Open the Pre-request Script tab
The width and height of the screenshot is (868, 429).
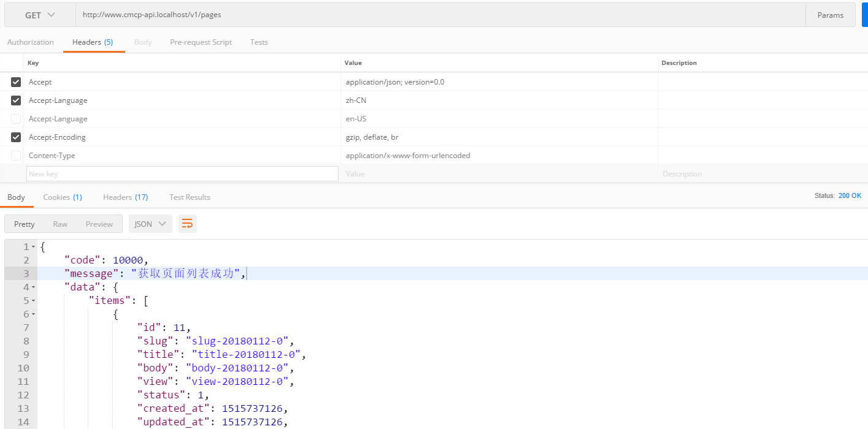[x=201, y=42]
